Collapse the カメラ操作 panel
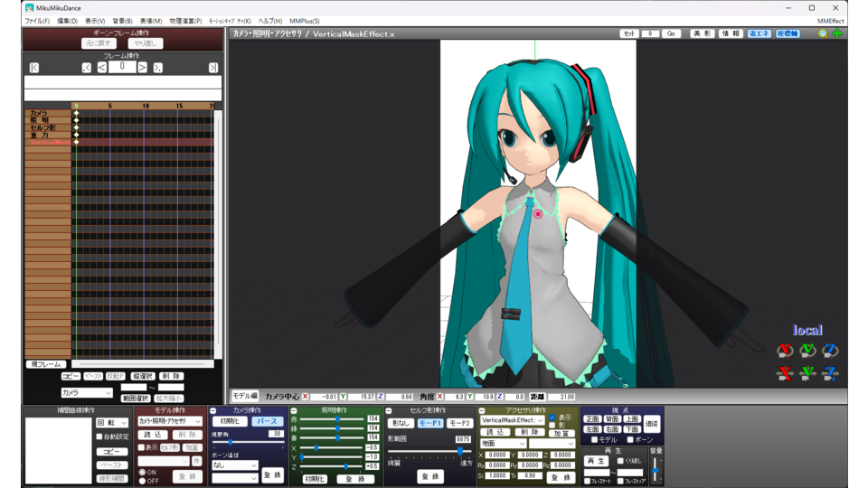The height and width of the screenshot is (488, 868). 213,410
